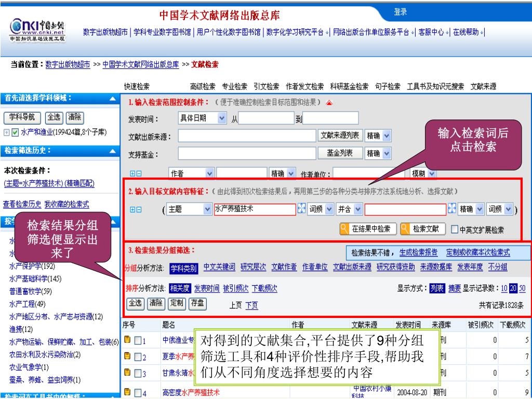Tick the checkbox for result 3
The width and height of the screenshot is (532, 399).
pos(138,374)
